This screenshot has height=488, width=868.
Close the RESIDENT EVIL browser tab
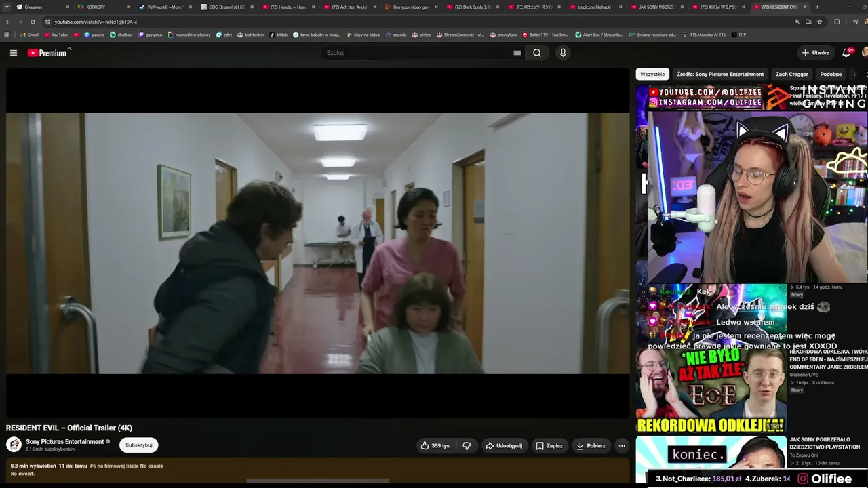[x=805, y=7]
